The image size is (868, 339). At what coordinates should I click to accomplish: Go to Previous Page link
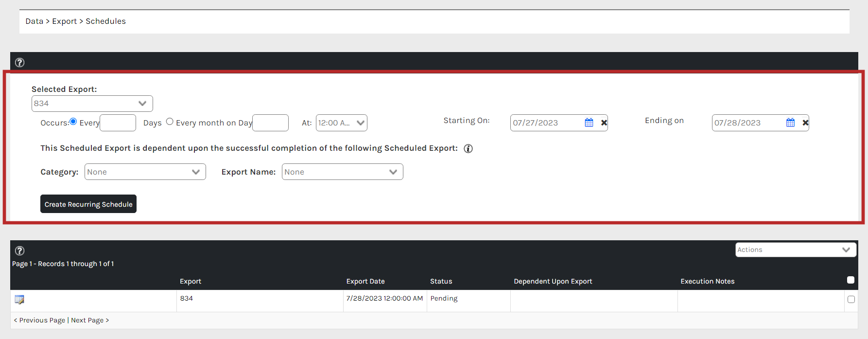click(x=39, y=320)
